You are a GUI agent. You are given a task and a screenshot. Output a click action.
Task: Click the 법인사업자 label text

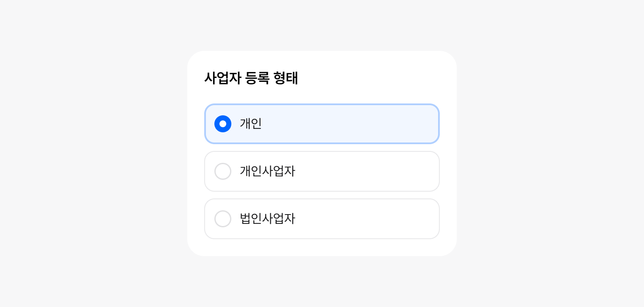point(267,219)
